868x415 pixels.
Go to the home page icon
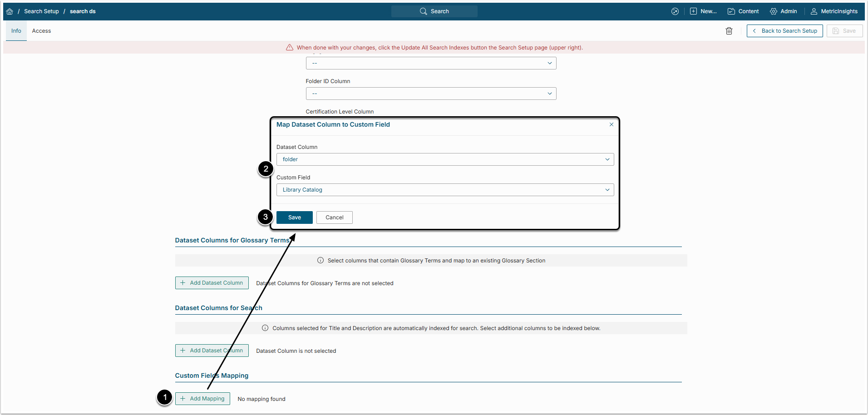click(x=10, y=11)
